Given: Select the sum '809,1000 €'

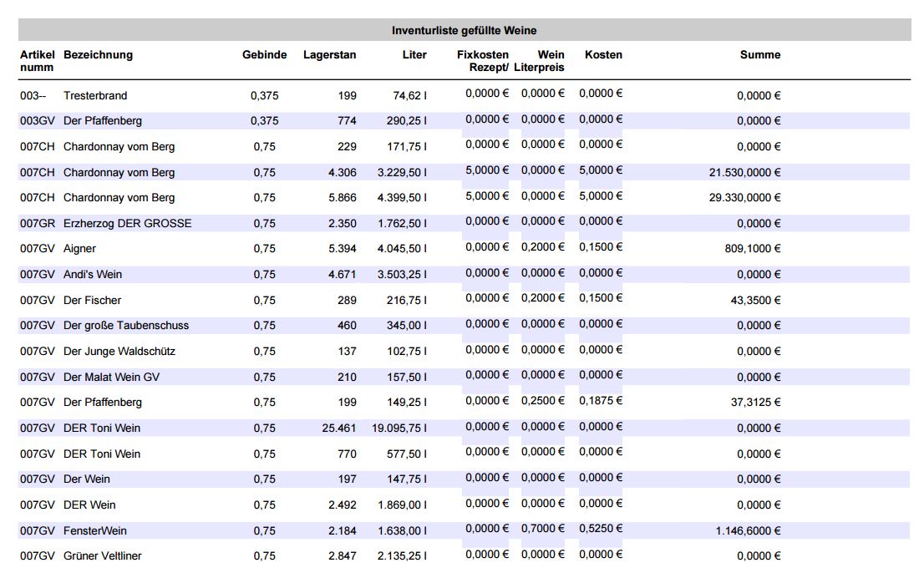Looking at the screenshot, I should point(753,249).
